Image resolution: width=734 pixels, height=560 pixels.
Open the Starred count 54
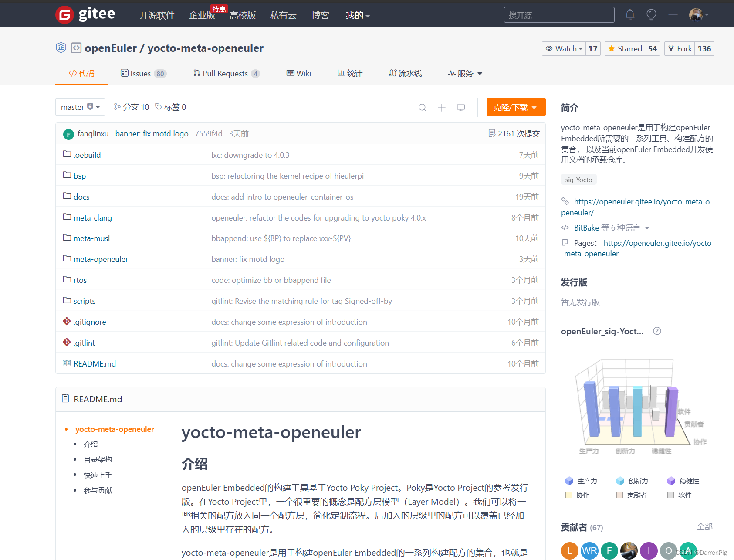click(652, 48)
